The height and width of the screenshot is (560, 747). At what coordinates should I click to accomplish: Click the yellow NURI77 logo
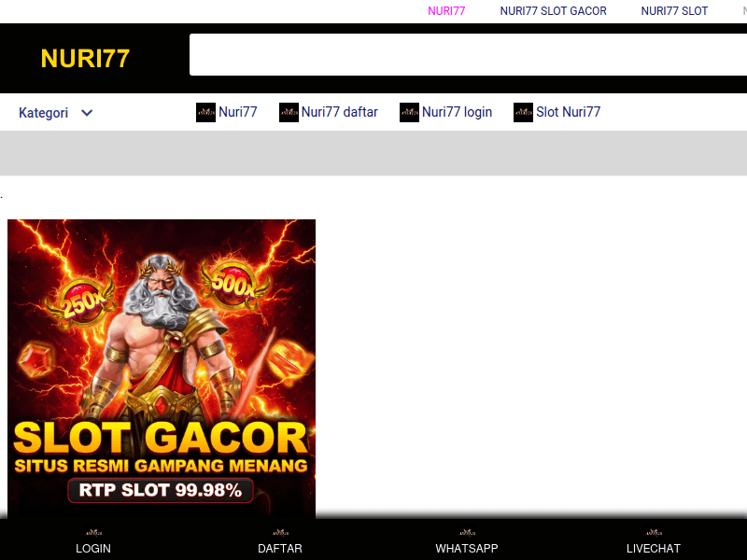click(85, 59)
